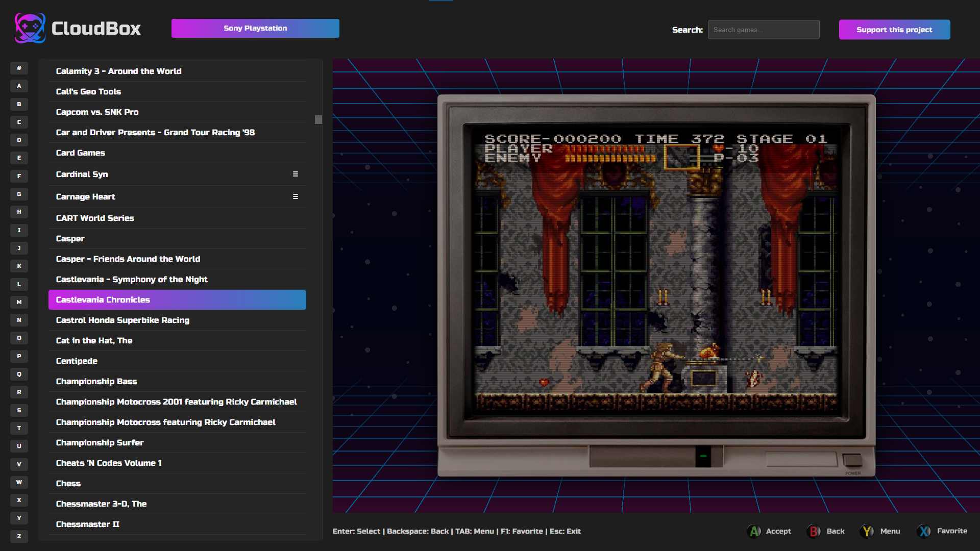The image size is (980, 551).
Task: Select Chessmaster II
Action: pyautogui.click(x=177, y=524)
